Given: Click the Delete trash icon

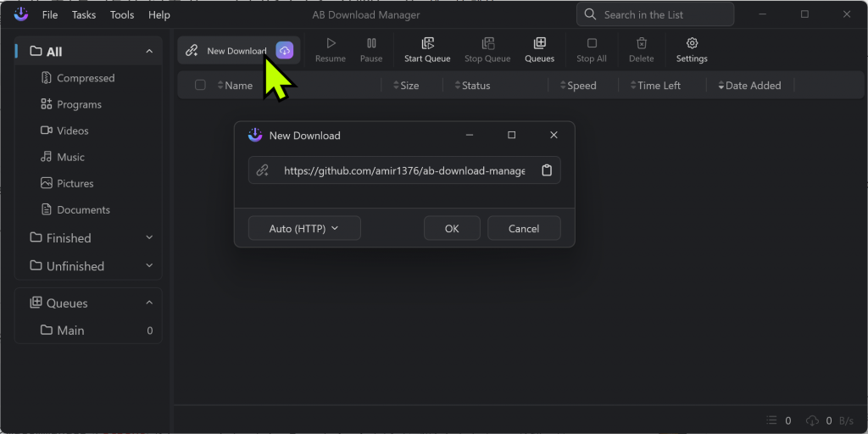Looking at the screenshot, I should pos(642,43).
